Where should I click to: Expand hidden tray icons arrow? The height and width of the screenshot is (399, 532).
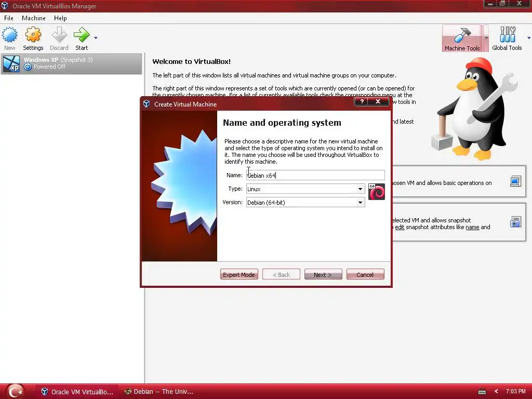click(496, 391)
